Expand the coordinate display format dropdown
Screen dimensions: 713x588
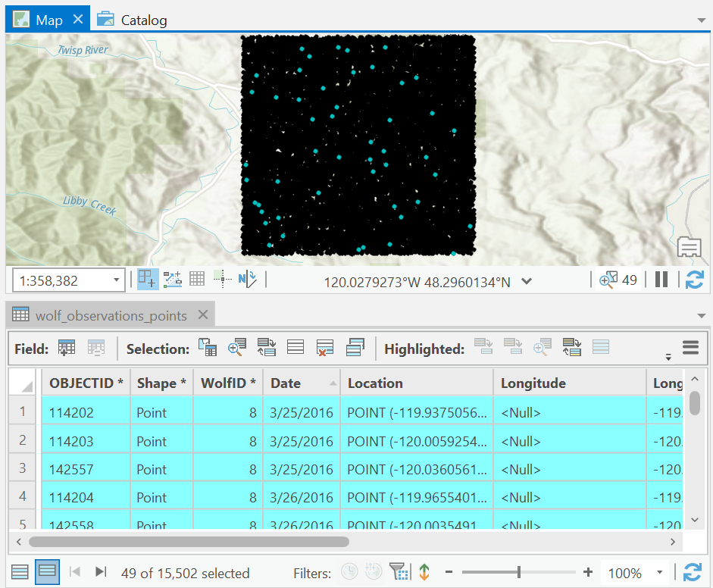pyautogui.click(x=527, y=282)
